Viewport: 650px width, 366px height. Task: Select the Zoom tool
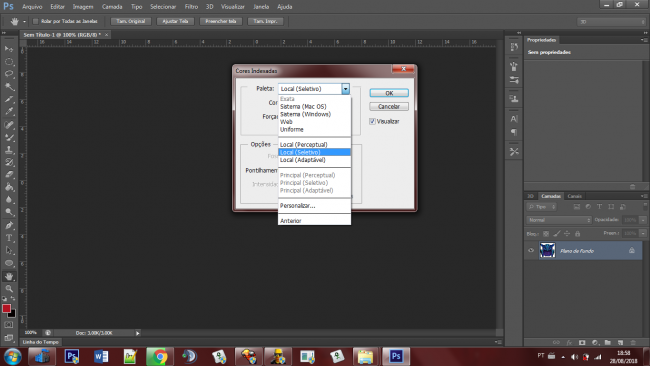[9, 288]
